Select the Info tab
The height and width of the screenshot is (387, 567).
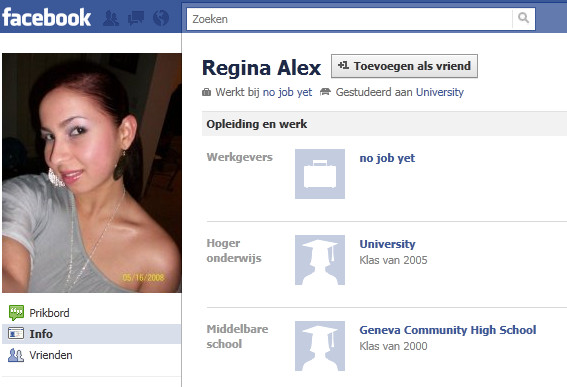point(91,334)
